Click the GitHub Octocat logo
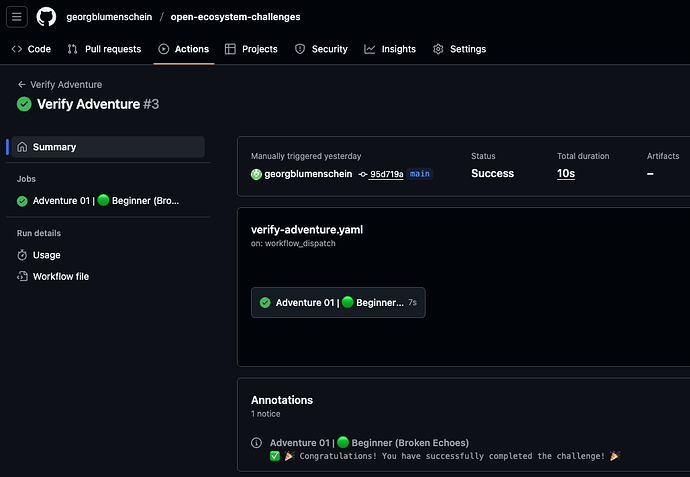690x477 pixels. 46,17
